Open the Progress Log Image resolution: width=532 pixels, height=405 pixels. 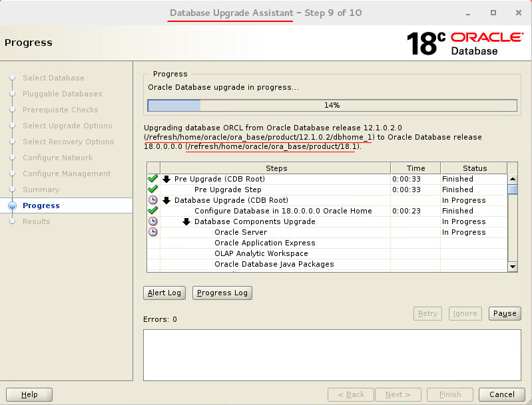tap(222, 293)
